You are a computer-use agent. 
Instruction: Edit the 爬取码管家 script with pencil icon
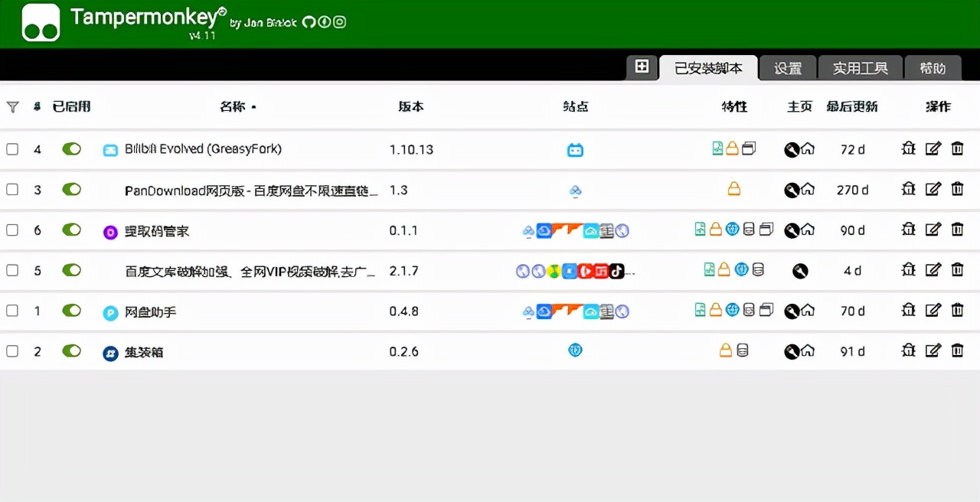[x=933, y=230]
